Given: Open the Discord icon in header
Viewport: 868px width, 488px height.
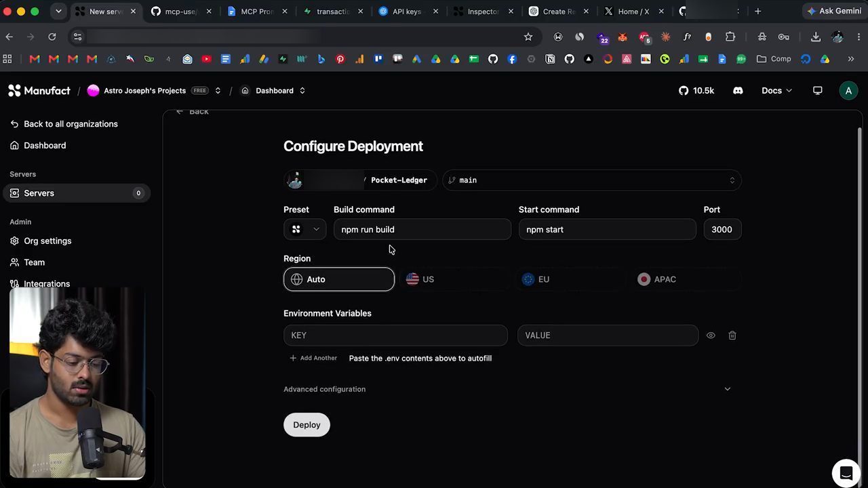Looking at the screenshot, I should (738, 91).
